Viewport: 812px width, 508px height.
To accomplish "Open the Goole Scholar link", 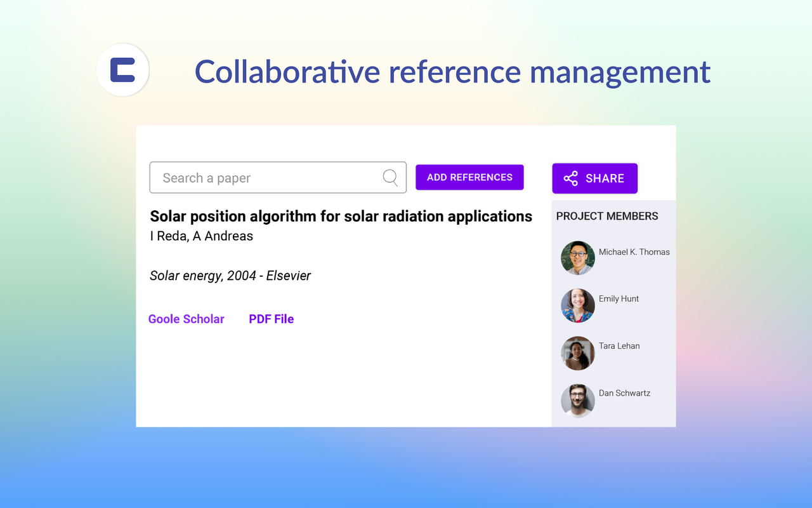I will [186, 319].
